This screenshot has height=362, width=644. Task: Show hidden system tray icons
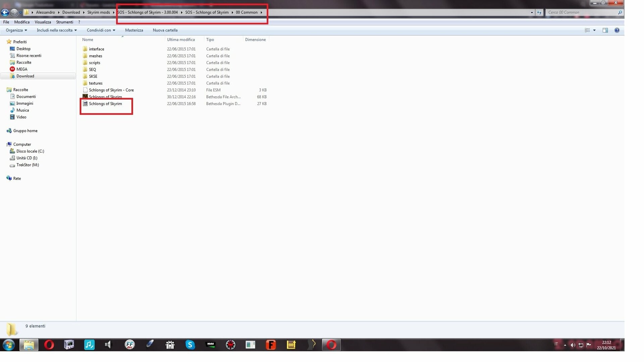[x=565, y=345]
